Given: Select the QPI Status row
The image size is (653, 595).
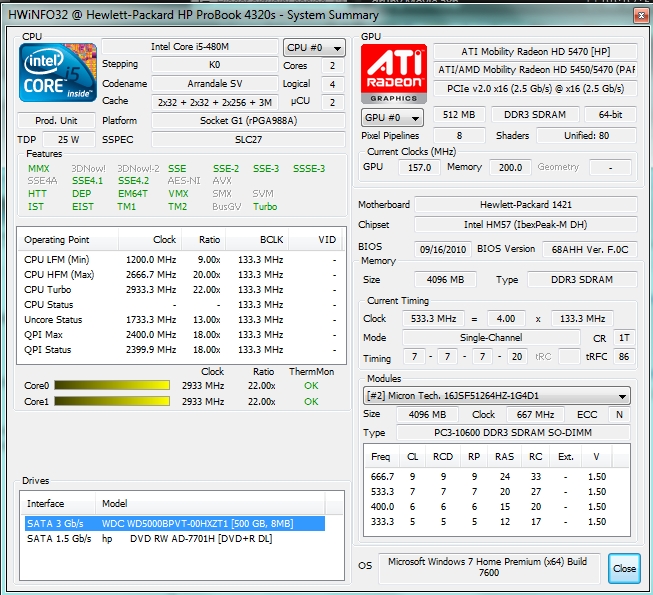Looking at the screenshot, I should coord(181,350).
